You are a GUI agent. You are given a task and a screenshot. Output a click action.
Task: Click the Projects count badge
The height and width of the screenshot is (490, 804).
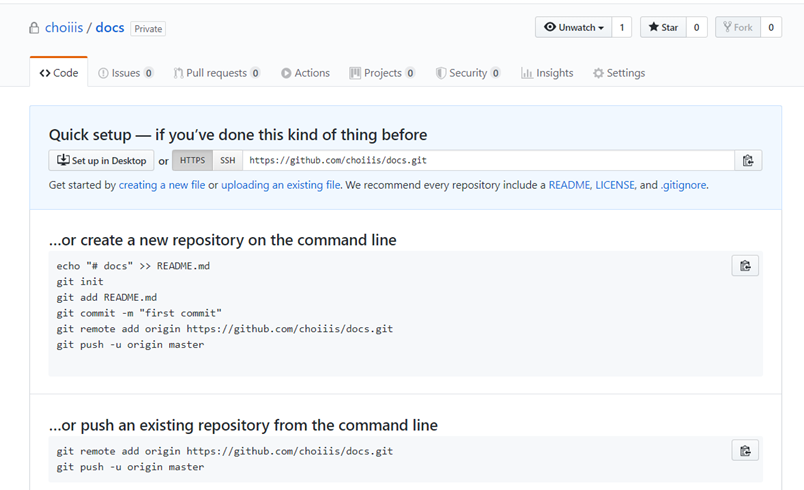(x=410, y=73)
